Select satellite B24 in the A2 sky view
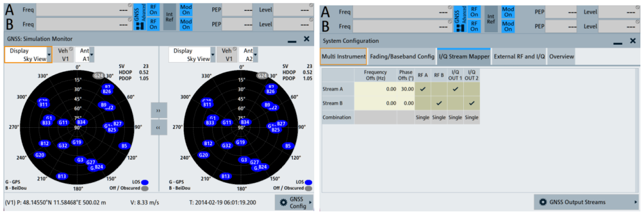The height and width of the screenshot is (215, 644). tap(262, 167)
